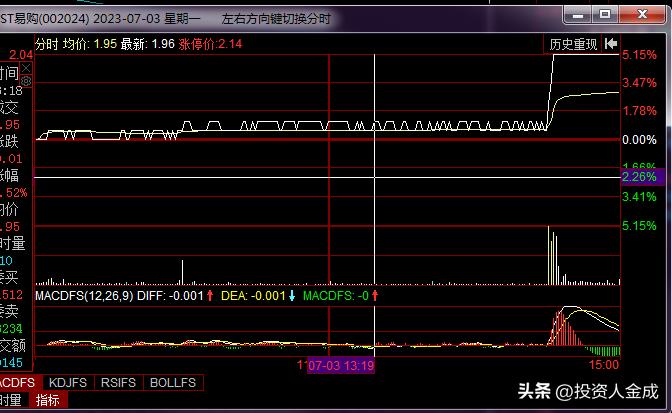Click the red 指标 tab
This screenshot has height=413, width=672.
(x=48, y=400)
